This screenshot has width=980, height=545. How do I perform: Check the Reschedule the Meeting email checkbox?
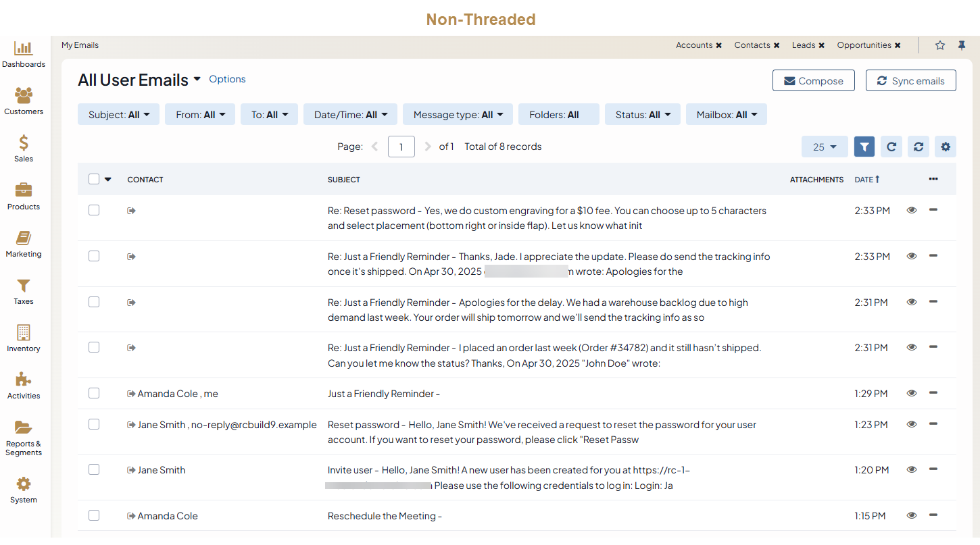pyautogui.click(x=94, y=515)
